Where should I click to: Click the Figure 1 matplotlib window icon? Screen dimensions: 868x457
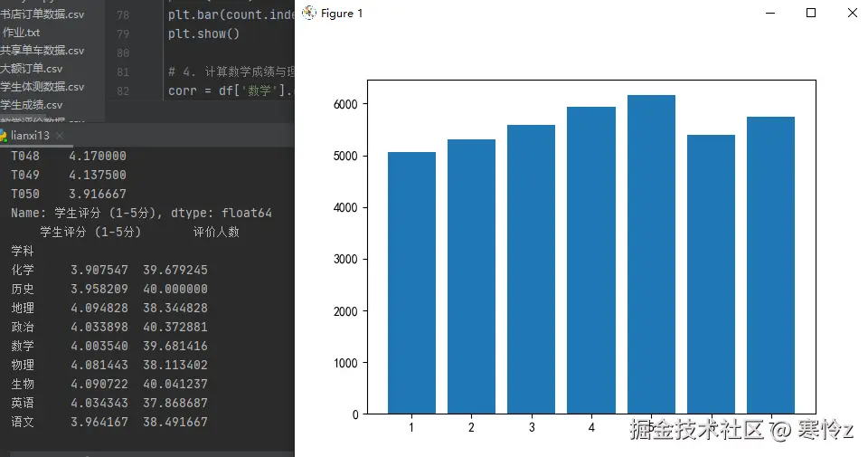pyautogui.click(x=309, y=13)
